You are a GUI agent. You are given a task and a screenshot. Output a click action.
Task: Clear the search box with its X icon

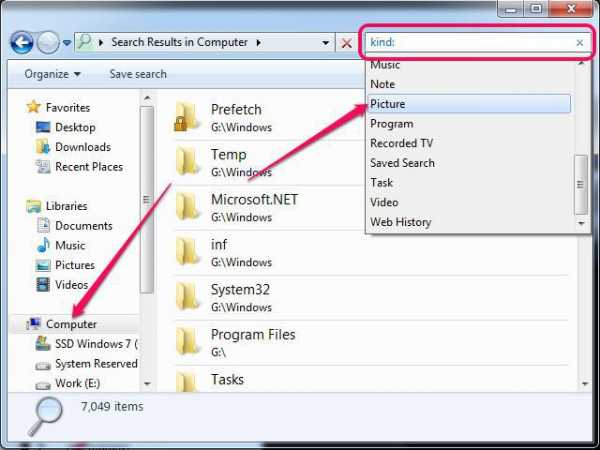579,43
